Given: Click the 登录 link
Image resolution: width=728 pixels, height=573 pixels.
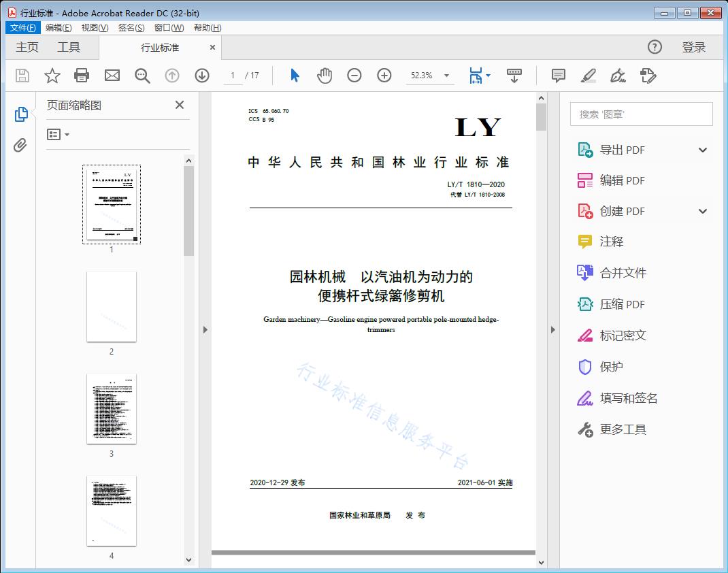Looking at the screenshot, I should pyautogui.click(x=695, y=47).
